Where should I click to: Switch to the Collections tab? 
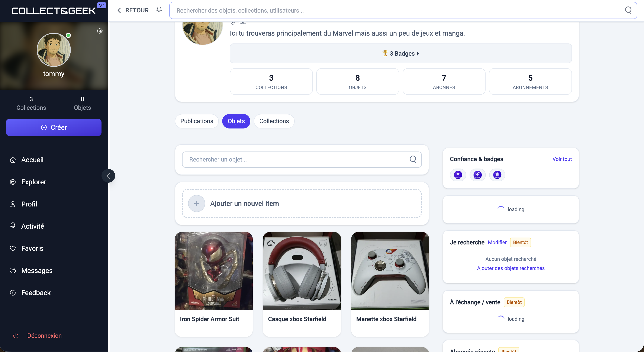pos(274,121)
